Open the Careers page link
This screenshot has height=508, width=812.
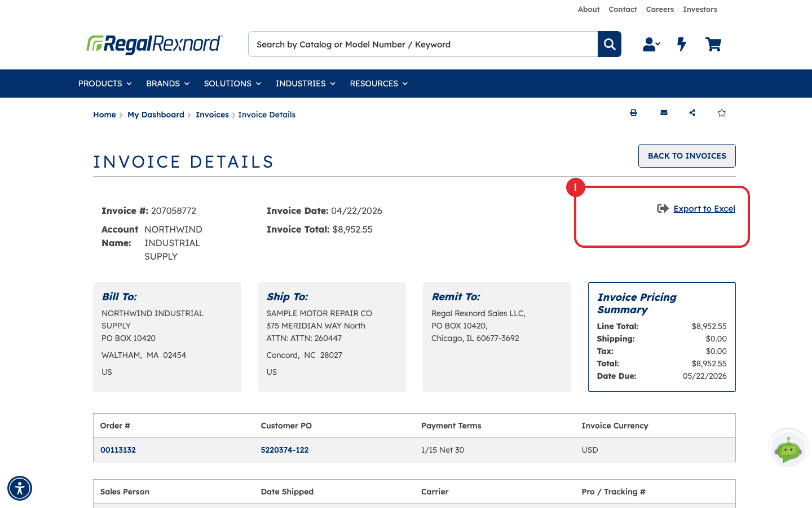click(x=660, y=10)
